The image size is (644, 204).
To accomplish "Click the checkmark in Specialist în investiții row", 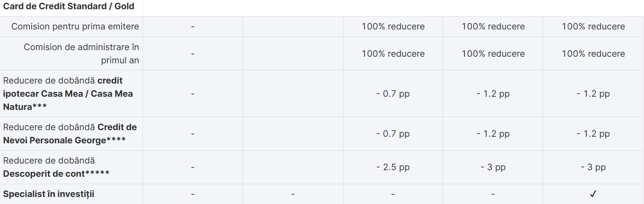I will click(593, 194).
